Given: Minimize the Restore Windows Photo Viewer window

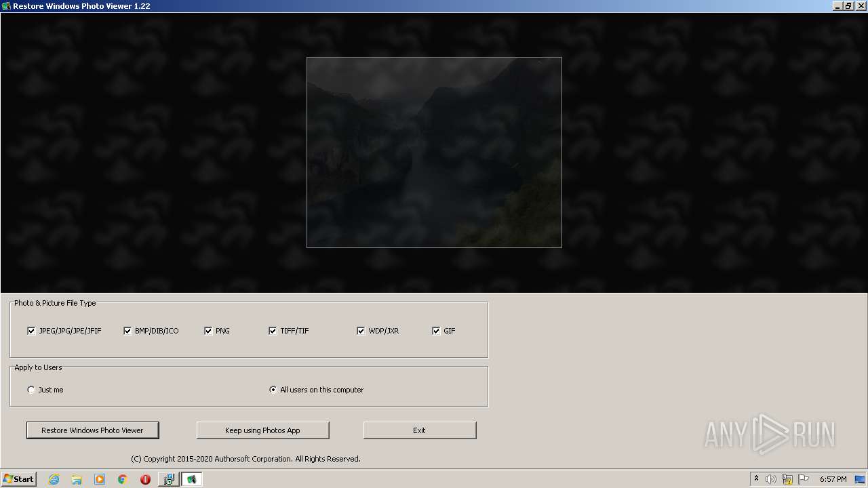Looking at the screenshot, I should (x=838, y=6).
